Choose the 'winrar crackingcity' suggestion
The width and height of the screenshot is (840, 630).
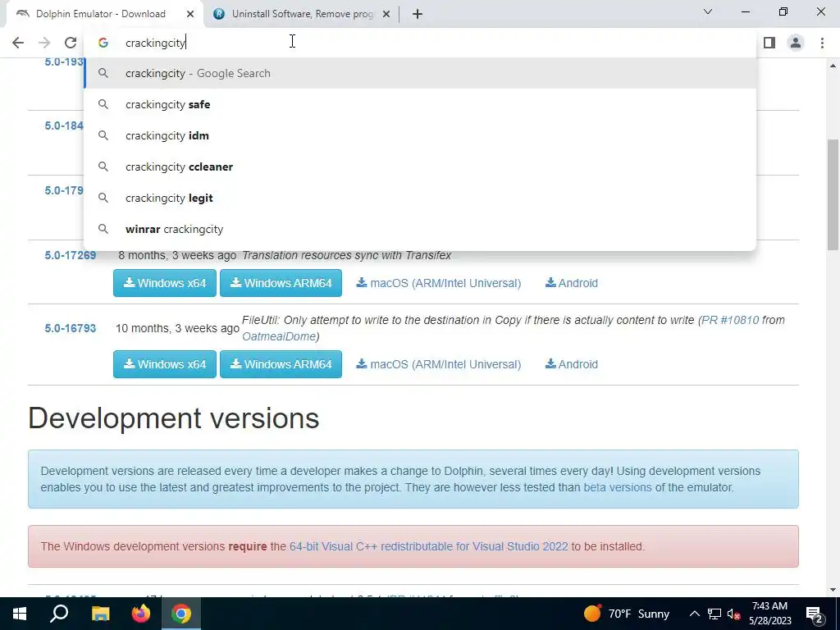point(420,229)
